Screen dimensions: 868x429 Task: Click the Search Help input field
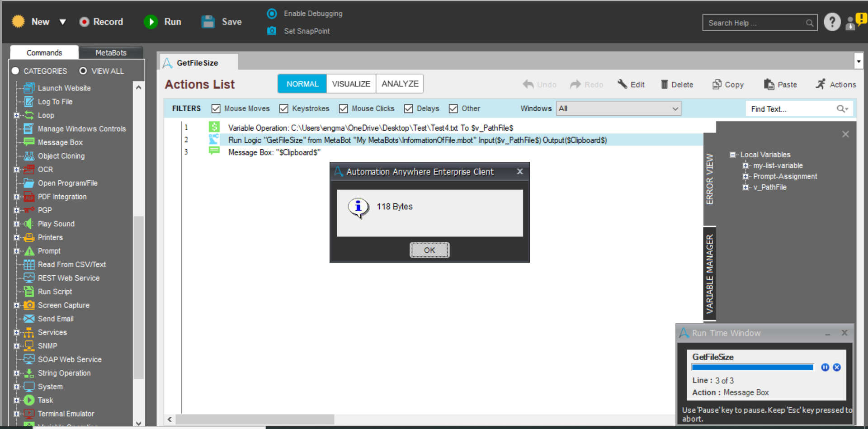(x=759, y=23)
